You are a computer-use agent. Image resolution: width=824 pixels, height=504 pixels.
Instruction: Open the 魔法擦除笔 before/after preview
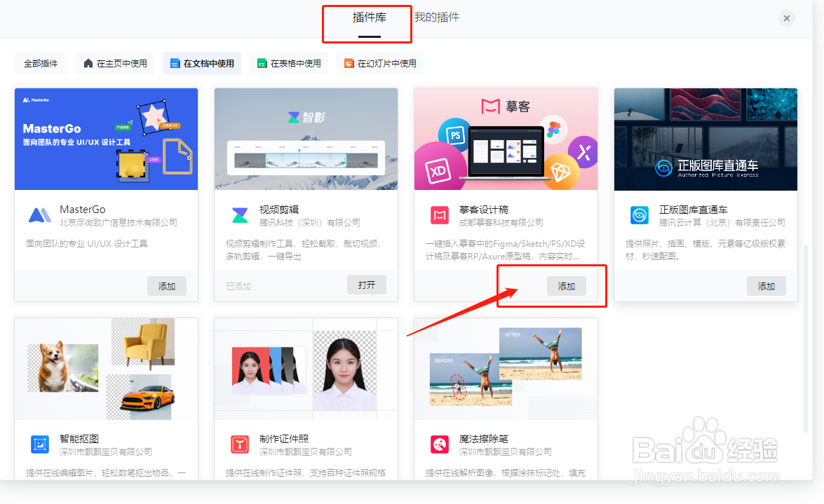pos(506,369)
